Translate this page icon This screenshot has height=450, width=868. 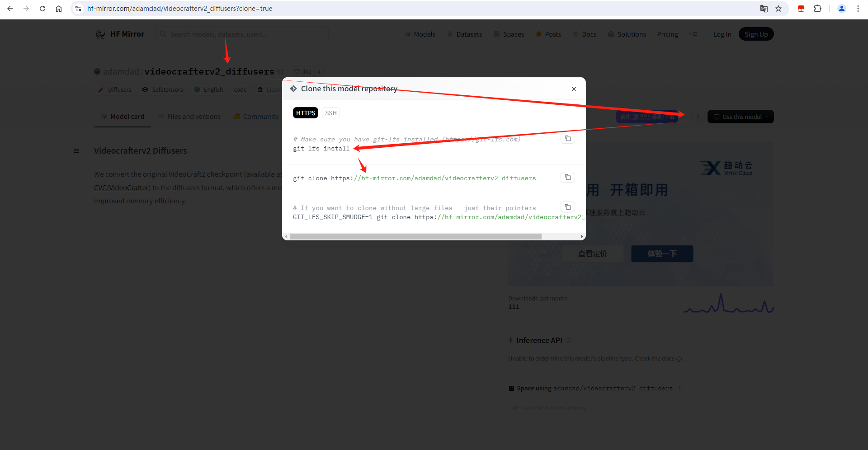[x=764, y=9]
